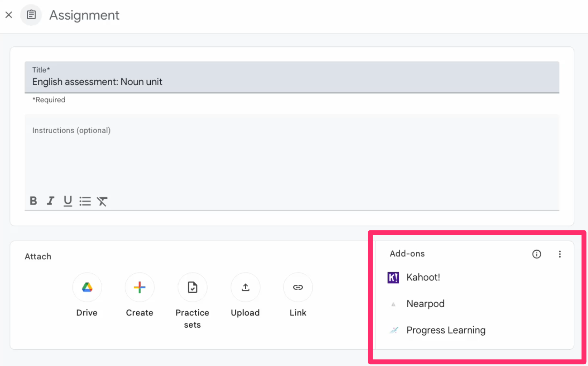Select the Create attachment icon

(140, 287)
